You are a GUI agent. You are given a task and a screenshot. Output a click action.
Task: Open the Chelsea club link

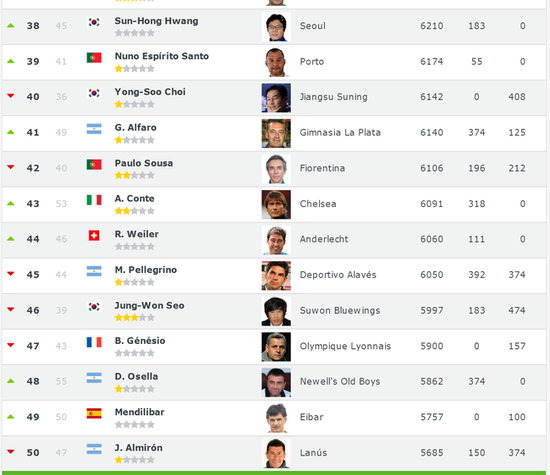[318, 204]
